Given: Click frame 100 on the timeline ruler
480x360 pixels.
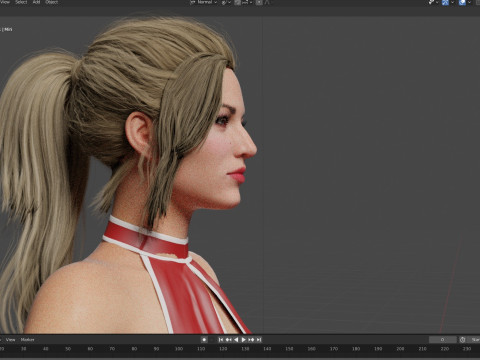Looking at the screenshot, I should point(179,349).
